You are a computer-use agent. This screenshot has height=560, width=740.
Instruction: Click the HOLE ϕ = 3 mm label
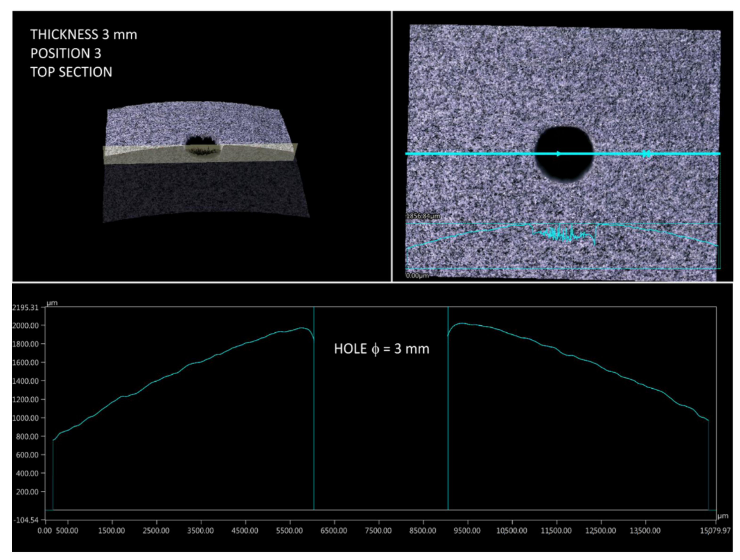tap(381, 349)
